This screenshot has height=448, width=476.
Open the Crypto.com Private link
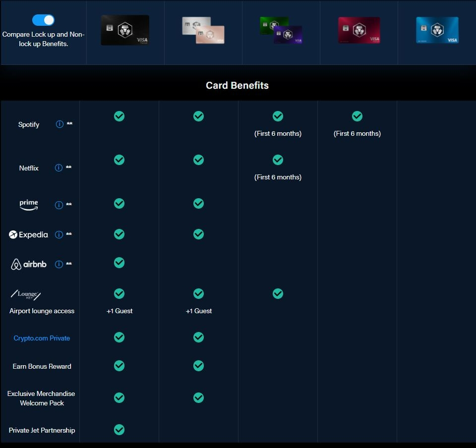(x=42, y=338)
